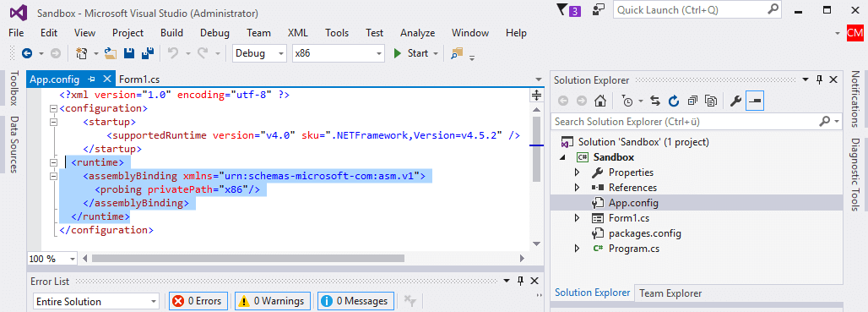Collapse the runtime XML node
868x312 pixels.
click(54, 163)
